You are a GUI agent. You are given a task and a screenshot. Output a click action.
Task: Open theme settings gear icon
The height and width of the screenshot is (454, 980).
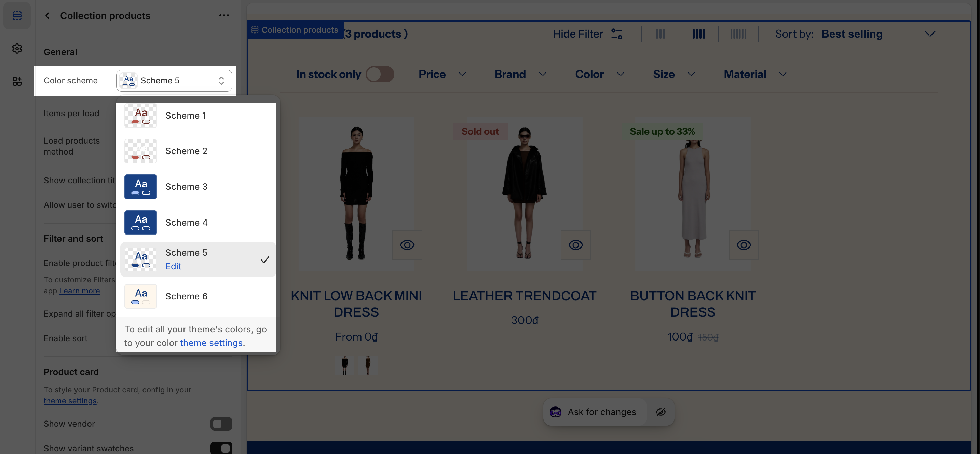tap(17, 48)
